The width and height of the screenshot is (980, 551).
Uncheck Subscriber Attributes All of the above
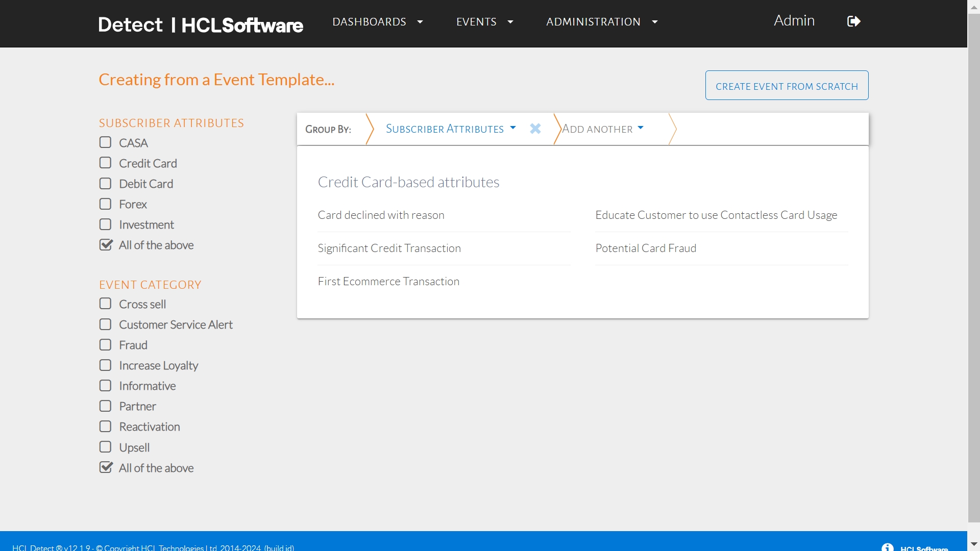coord(106,245)
